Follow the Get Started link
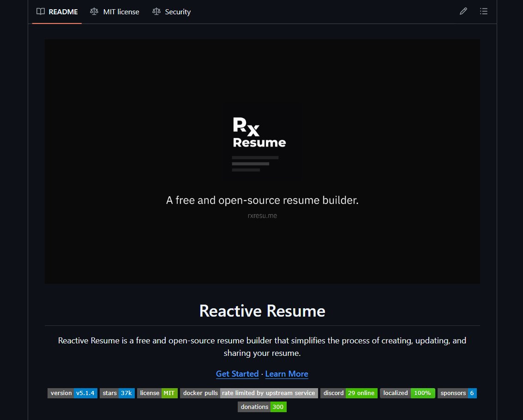Image resolution: width=523 pixels, height=420 pixels. pos(237,374)
